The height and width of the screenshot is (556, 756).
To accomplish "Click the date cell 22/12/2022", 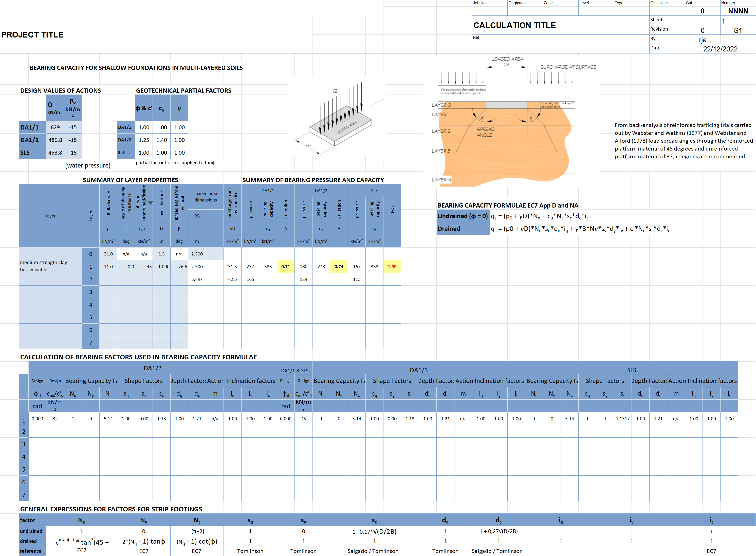I will [720, 49].
